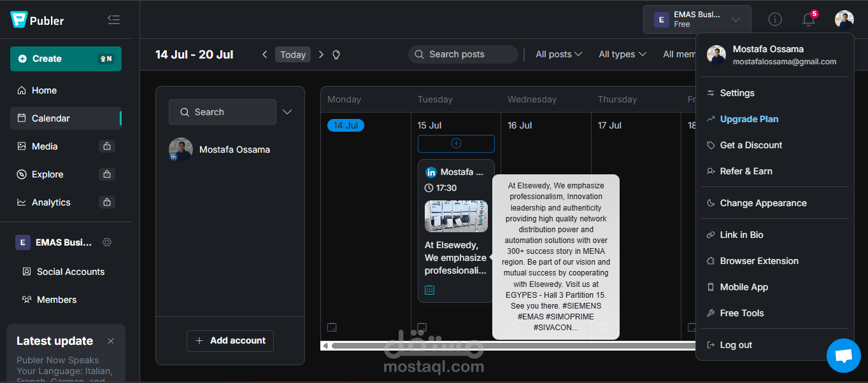This screenshot has height=383, width=868.
Task: Click the Add account button
Action: click(x=230, y=341)
